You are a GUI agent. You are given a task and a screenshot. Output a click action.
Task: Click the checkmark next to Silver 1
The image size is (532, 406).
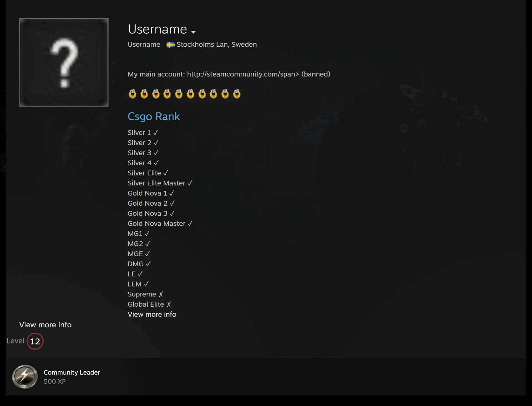156,133
